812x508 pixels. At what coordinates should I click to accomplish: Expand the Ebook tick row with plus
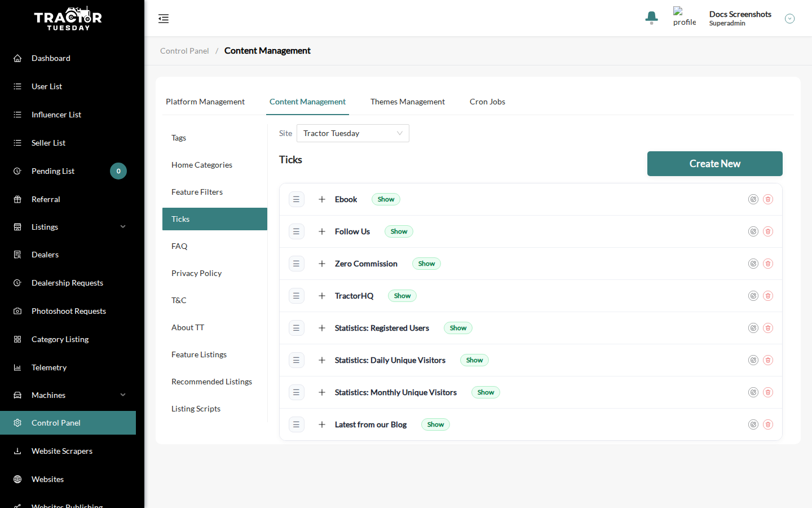click(322, 199)
